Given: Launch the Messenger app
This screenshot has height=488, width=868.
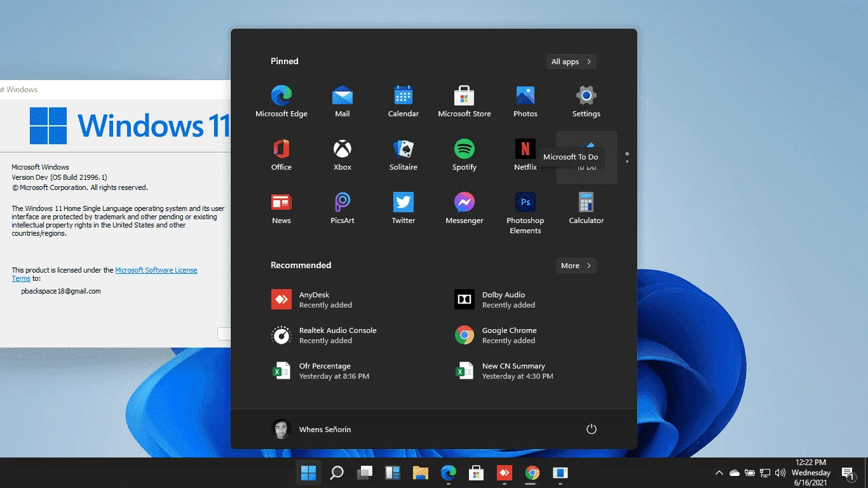Looking at the screenshot, I should pyautogui.click(x=465, y=208).
